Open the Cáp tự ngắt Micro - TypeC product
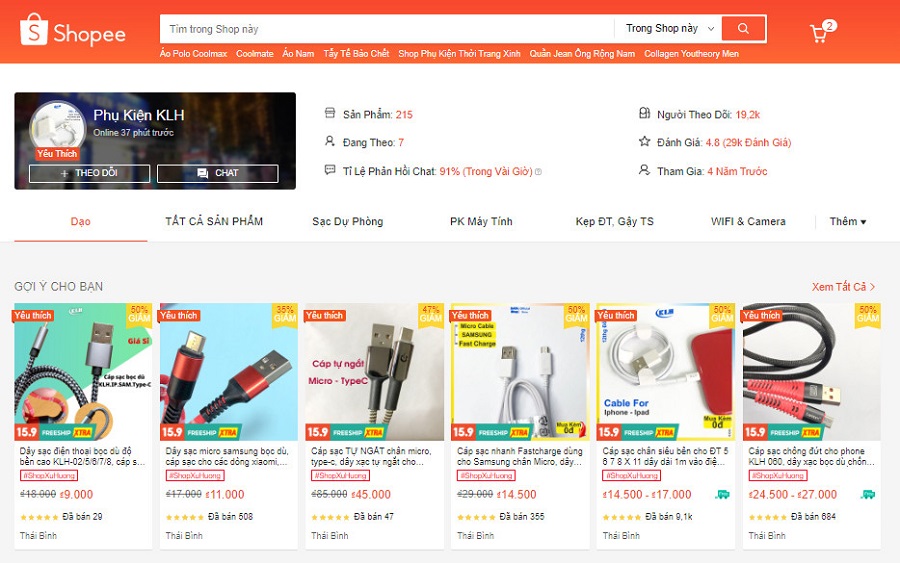The width and height of the screenshot is (900, 563). point(374,372)
